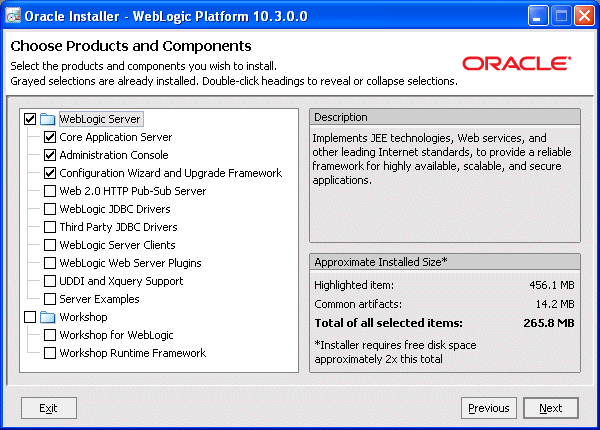600x430 pixels.
Task: Click the WebLogic Server folder icon
Action: tap(47, 119)
